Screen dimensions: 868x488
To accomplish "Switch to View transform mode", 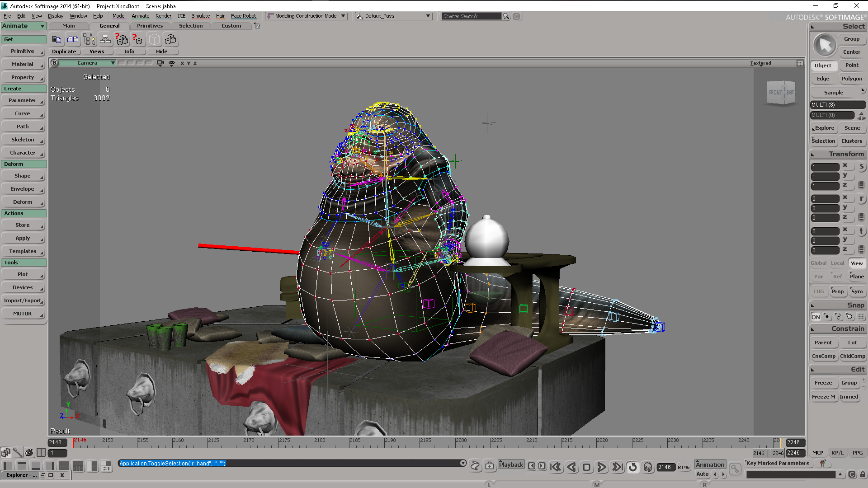I will (x=857, y=263).
